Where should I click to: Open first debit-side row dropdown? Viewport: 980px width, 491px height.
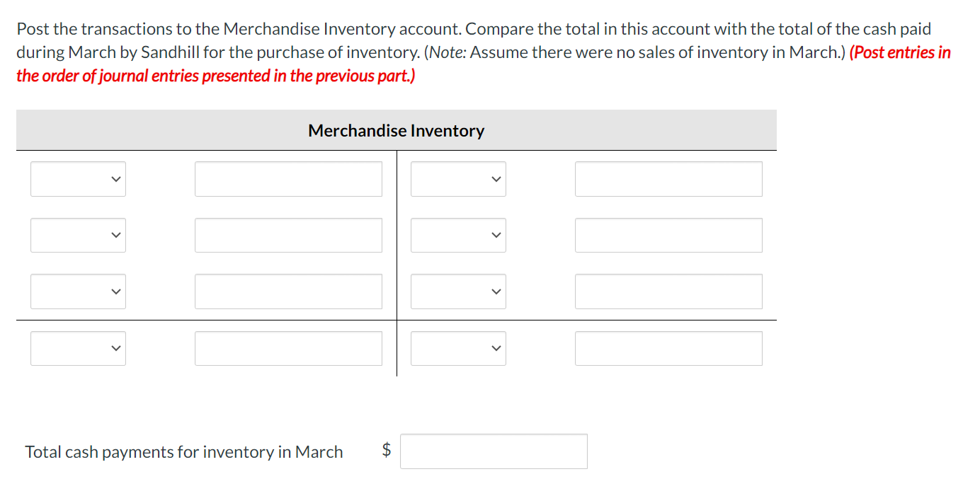[78, 179]
